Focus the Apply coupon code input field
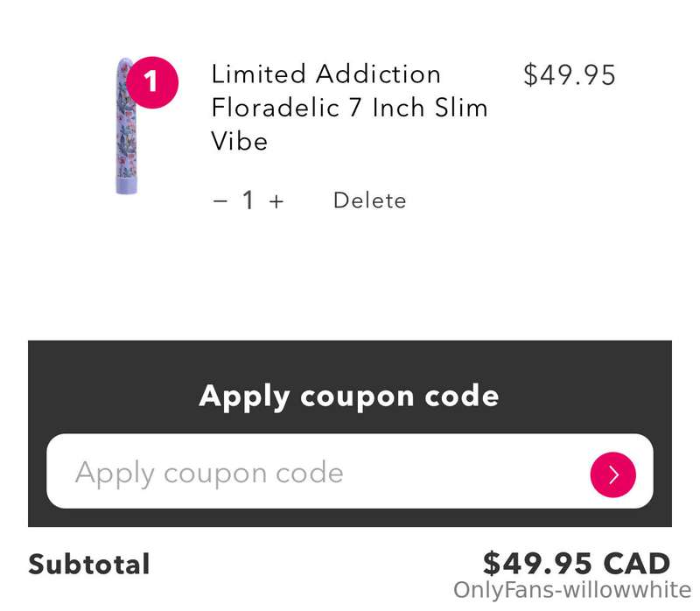700x611 pixels. click(x=349, y=471)
